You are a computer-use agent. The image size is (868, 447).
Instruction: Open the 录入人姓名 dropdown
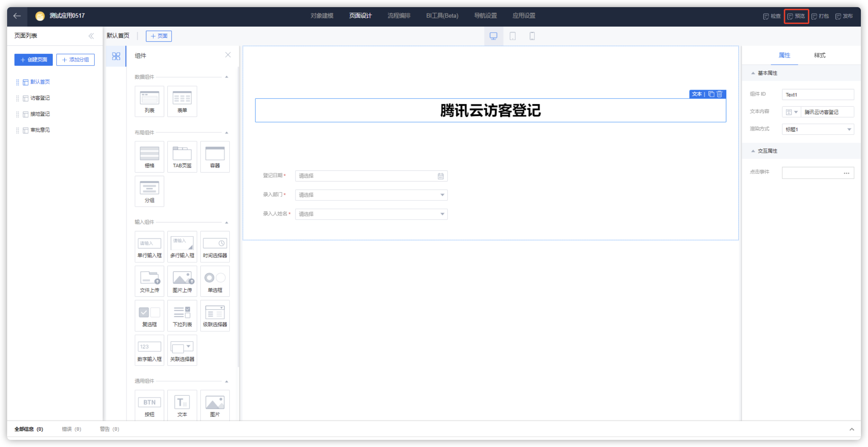[371, 214]
